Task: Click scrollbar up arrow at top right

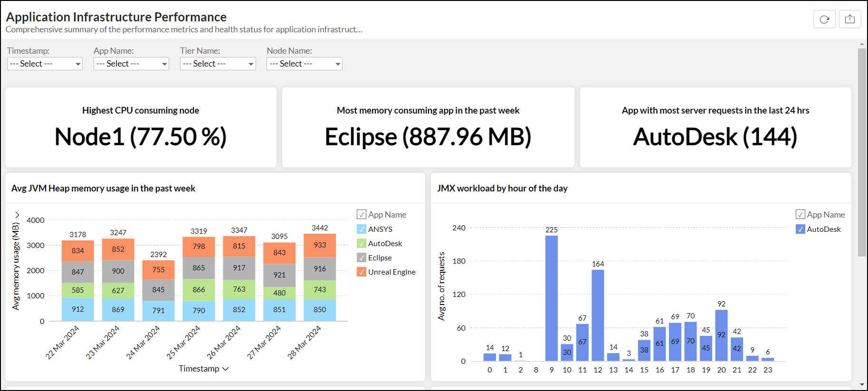Action: [x=862, y=44]
